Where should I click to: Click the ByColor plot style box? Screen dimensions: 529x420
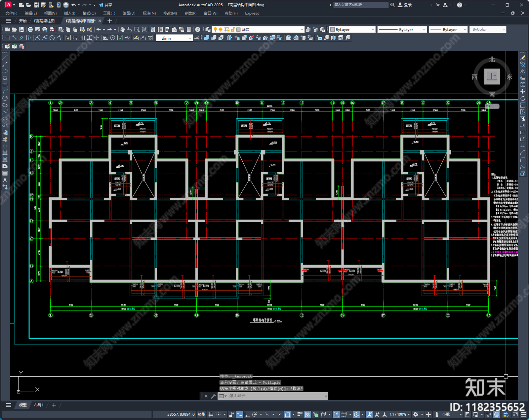[488, 29]
